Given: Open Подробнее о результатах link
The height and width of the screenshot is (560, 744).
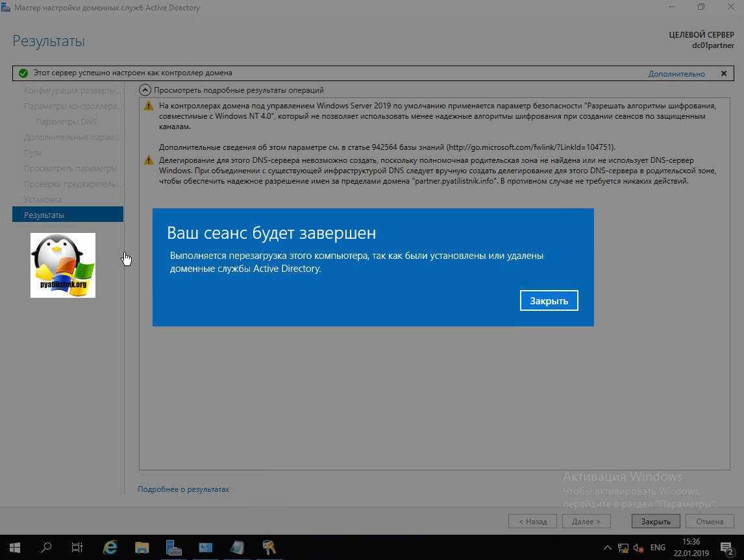Looking at the screenshot, I should [183, 489].
